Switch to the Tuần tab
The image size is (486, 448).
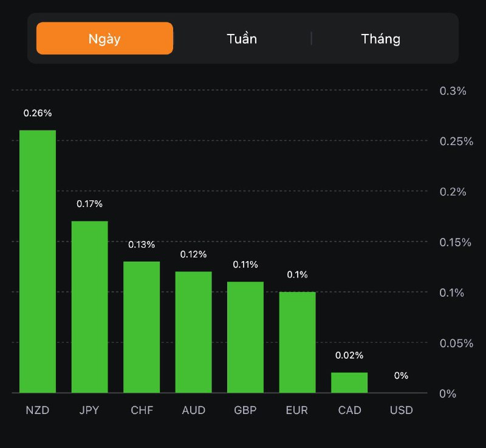pos(242,39)
